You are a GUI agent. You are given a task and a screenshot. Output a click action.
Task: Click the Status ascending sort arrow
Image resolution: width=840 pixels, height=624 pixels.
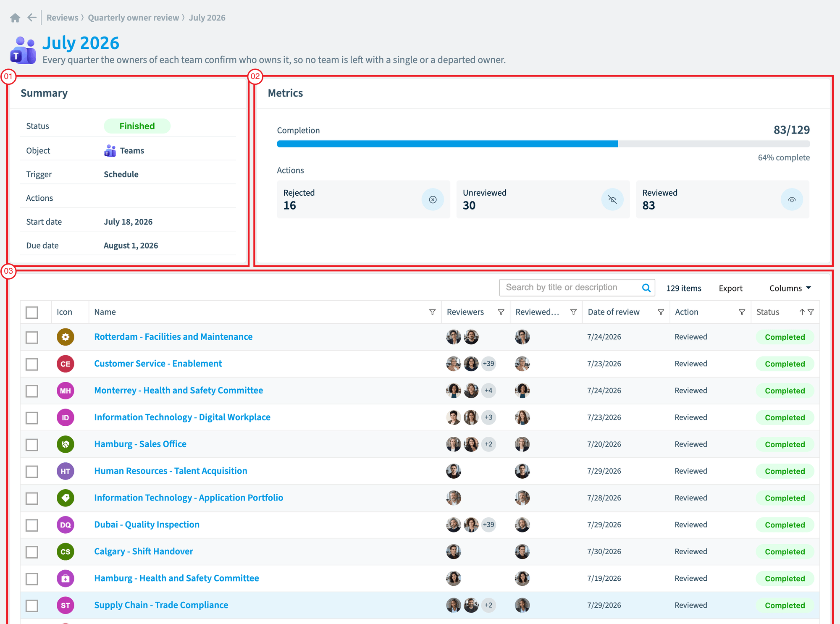(x=802, y=312)
